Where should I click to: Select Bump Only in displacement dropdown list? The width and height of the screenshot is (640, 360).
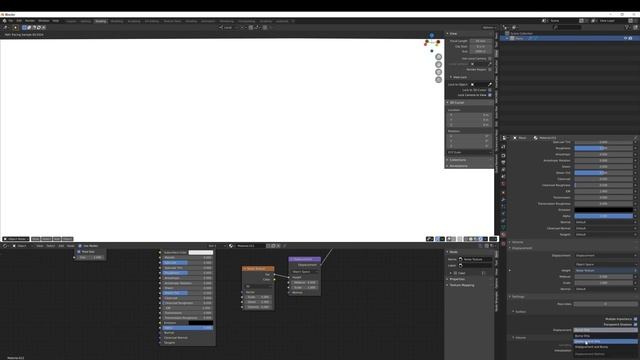[x=605, y=336]
